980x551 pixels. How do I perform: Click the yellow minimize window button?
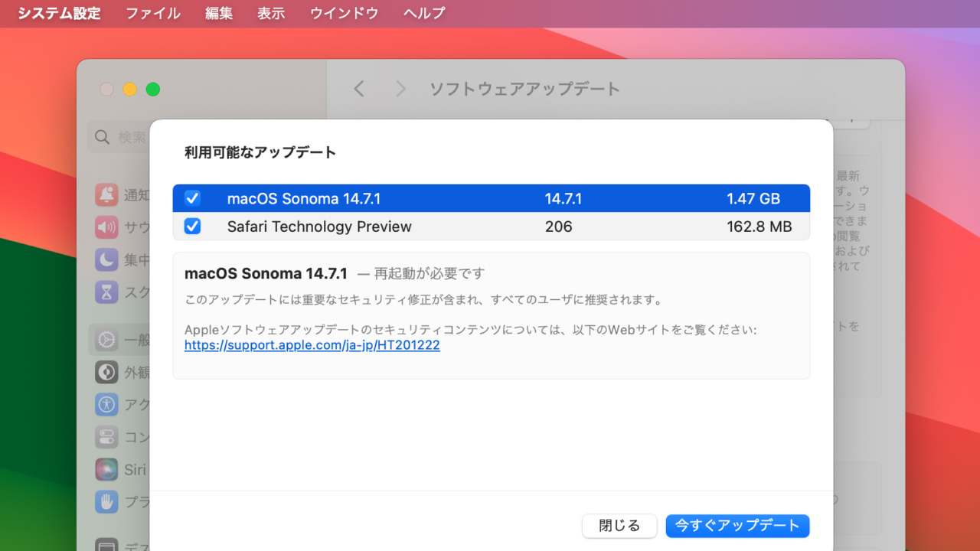pyautogui.click(x=130, y=90)
